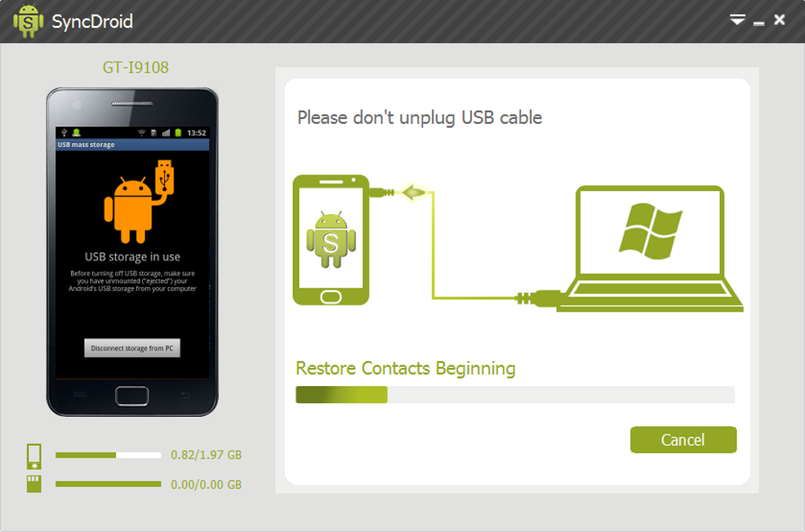Click the Restore Contacts progress bar
Viewport: 805px width, 532px height.
click(x=515, y=395)
